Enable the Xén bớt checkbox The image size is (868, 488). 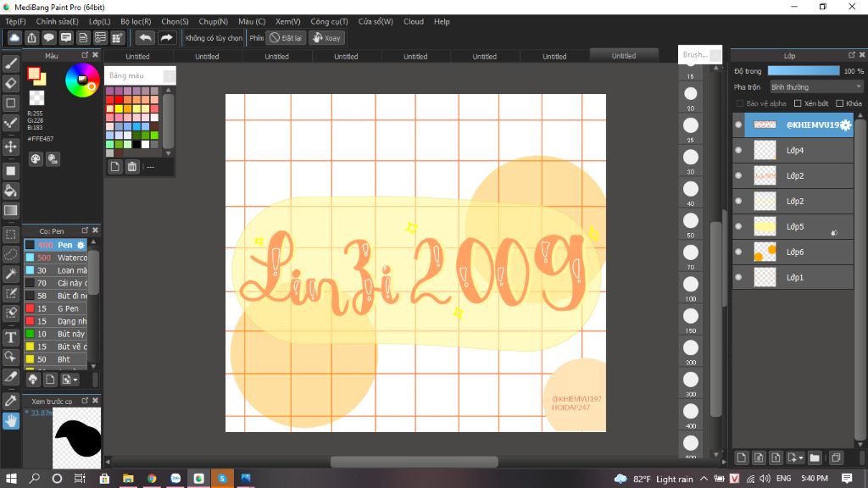798,103
